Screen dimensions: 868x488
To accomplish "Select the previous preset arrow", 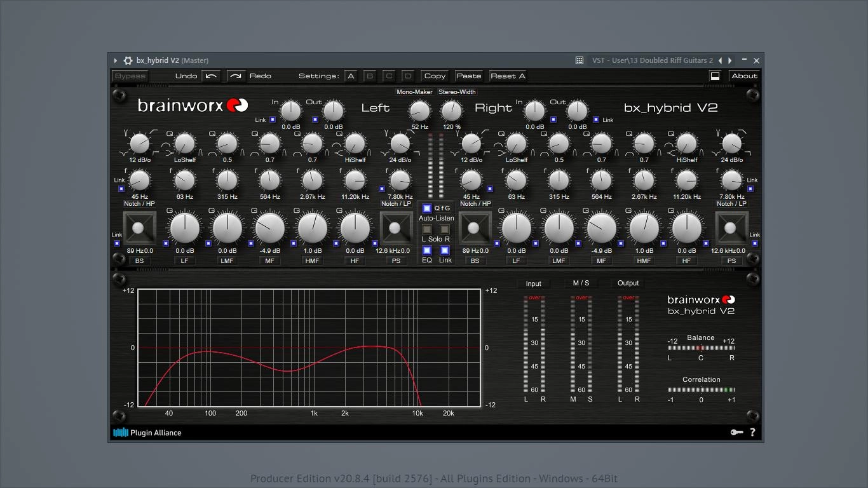I will pyautogui.click(x=720, y=60).
